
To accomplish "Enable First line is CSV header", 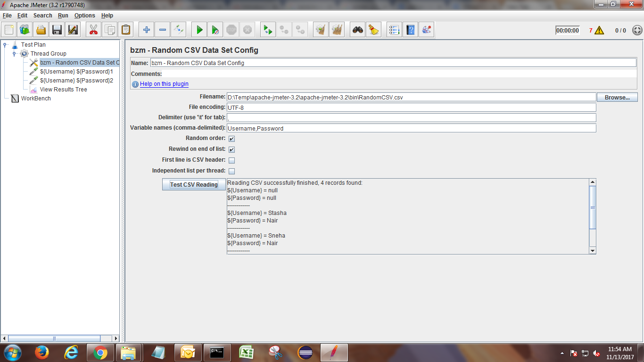I will click(x=231, y=160).
